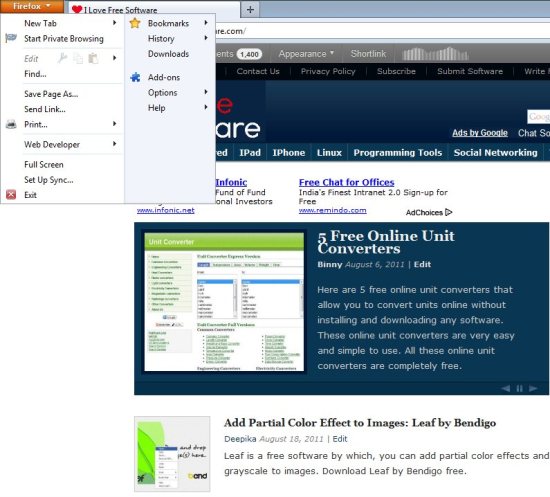
Task: Select Downloads from the Firefox menu
Action: click(168, 54)
